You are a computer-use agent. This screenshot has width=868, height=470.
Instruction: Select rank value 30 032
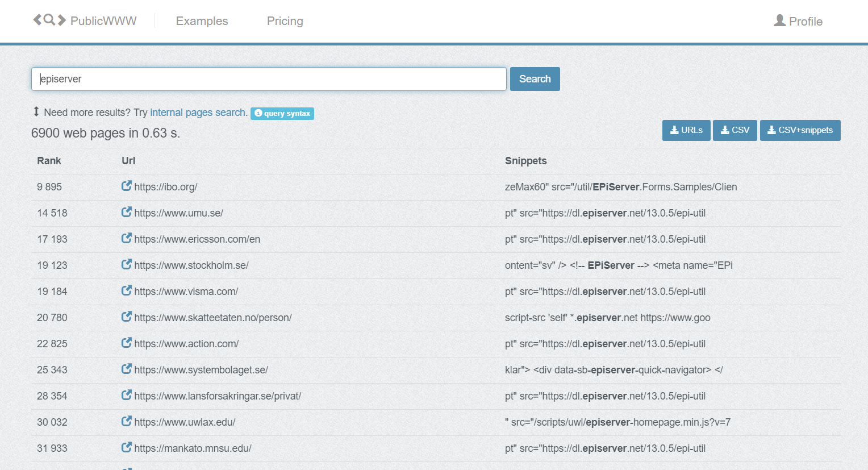[52, 422]
